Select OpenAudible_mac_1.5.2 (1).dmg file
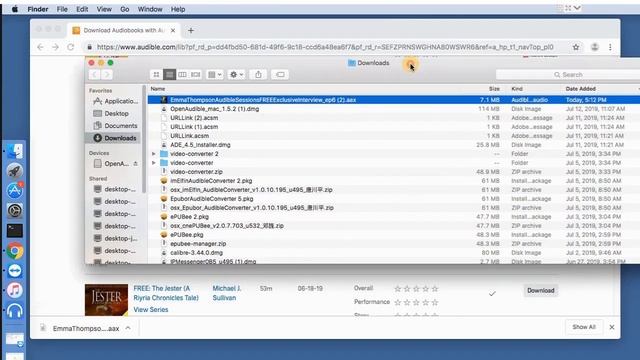This screenshot has width=640, height=360. [394, 109]
